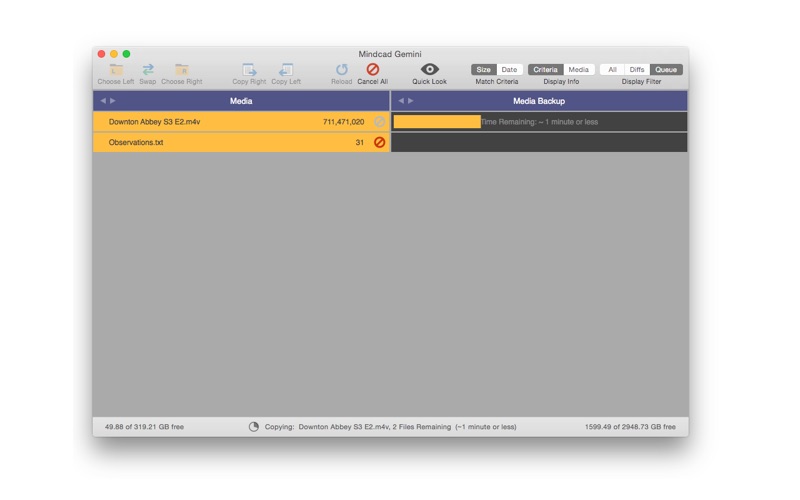The image size is (800, 500).
Task: Set Display Info to Criteria
Action: pyautogui.click(x=545, y=69)
